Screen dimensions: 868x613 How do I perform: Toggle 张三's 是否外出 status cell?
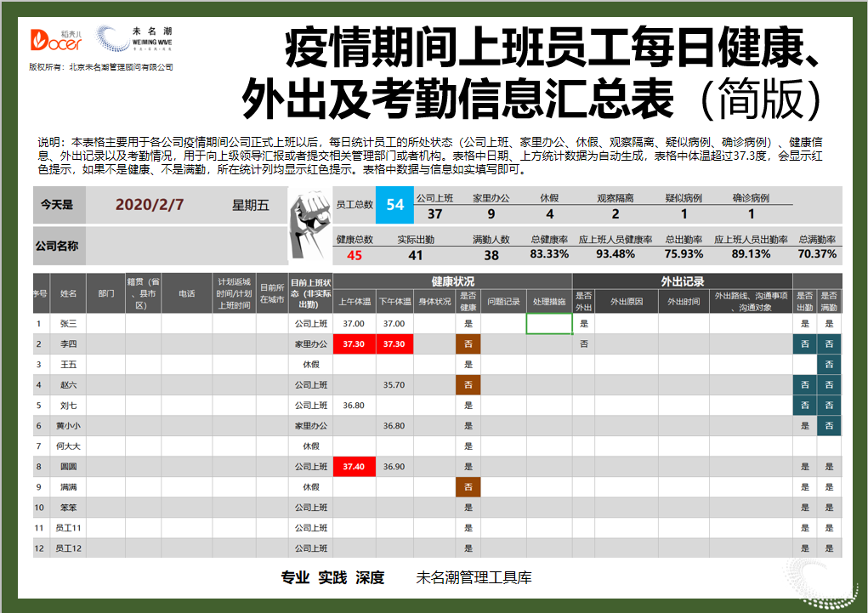[x=584, y=324]
